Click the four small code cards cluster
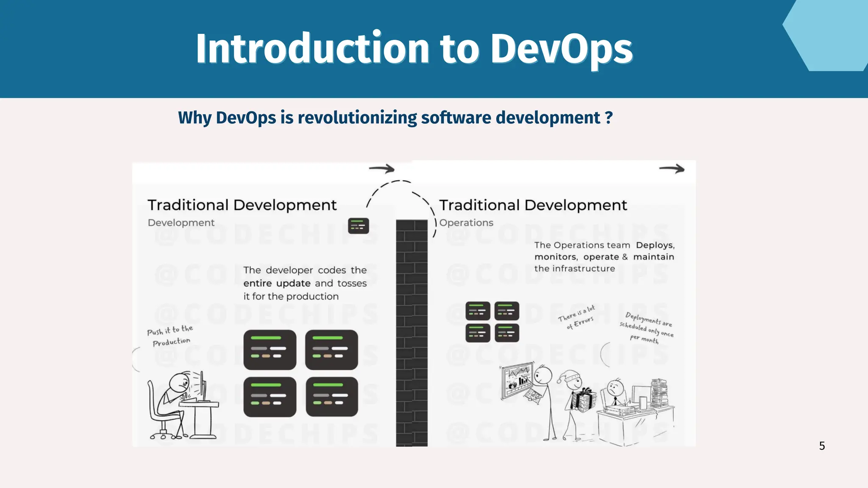 click(492, 322)
